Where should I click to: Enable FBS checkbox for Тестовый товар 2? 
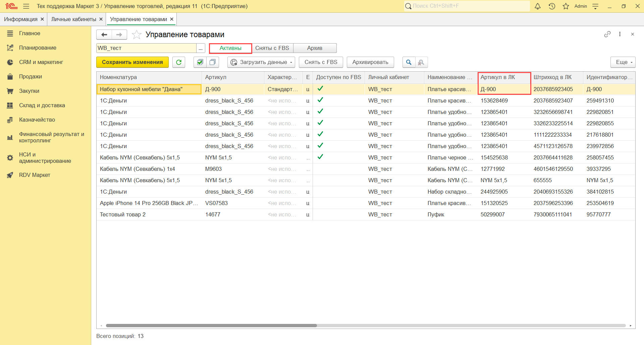click(320, 214)
